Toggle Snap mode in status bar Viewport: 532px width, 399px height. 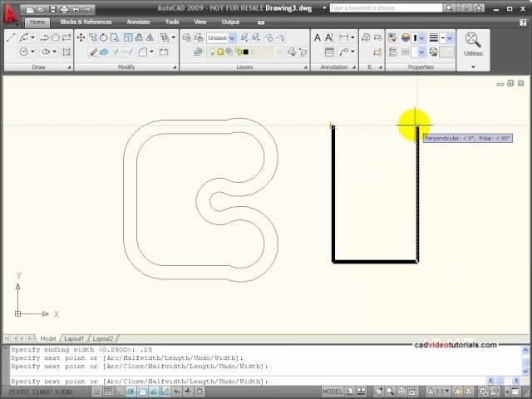tap(96, 392)
